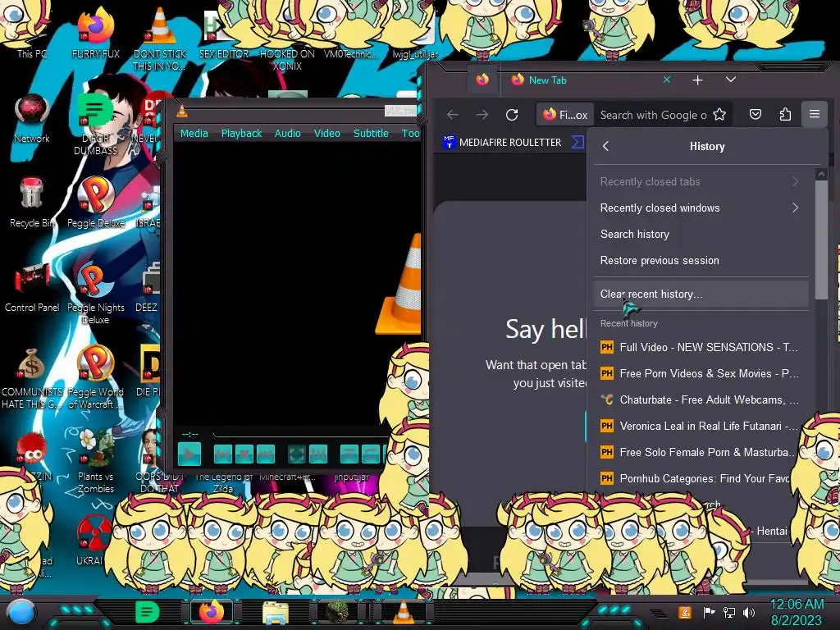This screenshot has height=630, width=840.
Task: Reload the current Firefox page
Action: coord(512,115)
